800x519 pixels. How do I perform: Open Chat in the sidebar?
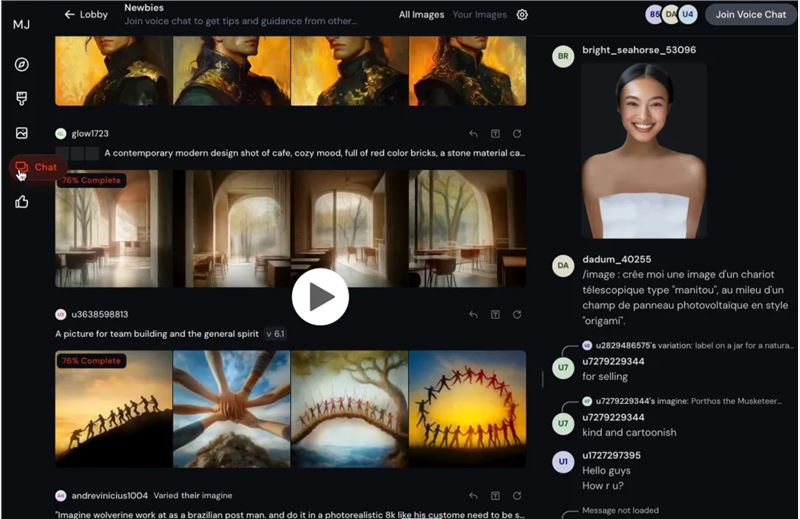pos(35,167)
